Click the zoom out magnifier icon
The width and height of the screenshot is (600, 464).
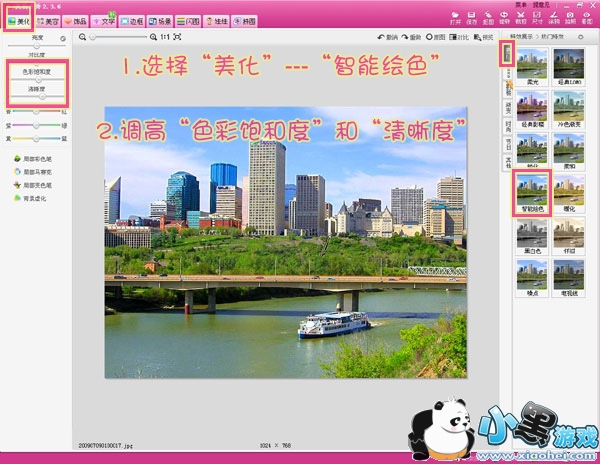[x=82, y=37]
